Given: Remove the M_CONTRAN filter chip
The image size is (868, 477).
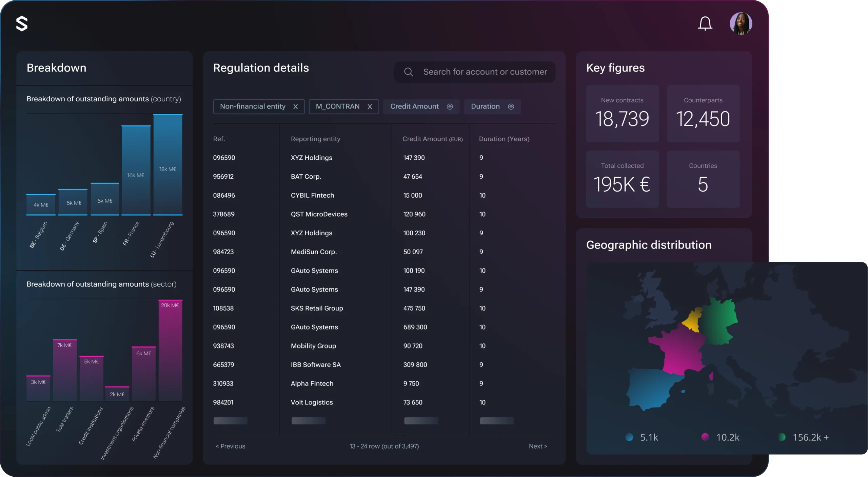Looking at the screenshot, I should (370, 107).
